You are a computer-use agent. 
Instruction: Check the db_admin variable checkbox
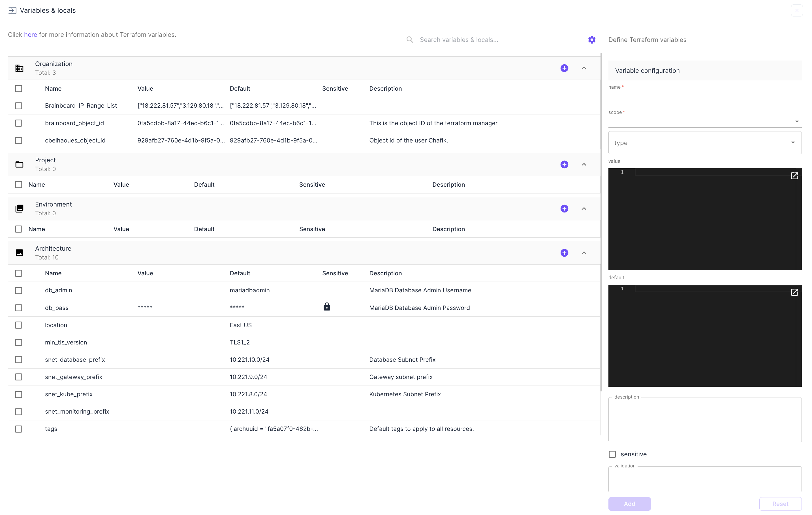tap(19, 291)
